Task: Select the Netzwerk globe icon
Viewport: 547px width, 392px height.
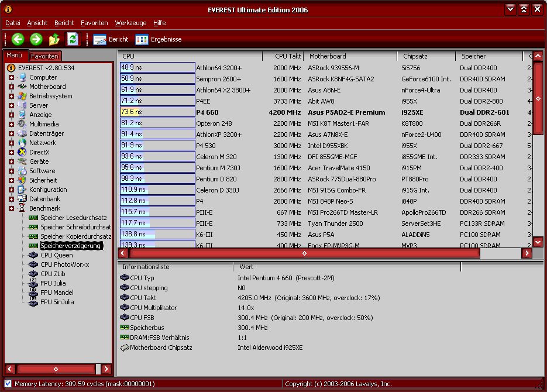Action: pos(22,143)
